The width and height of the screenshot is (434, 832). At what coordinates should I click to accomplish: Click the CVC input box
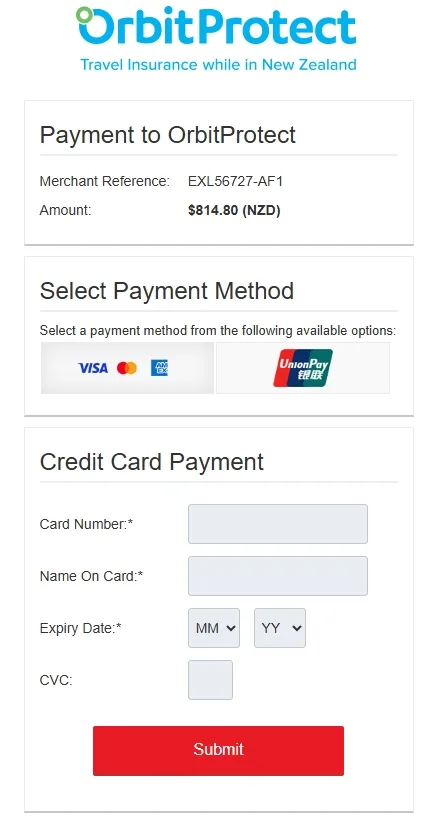pos(210,680)
